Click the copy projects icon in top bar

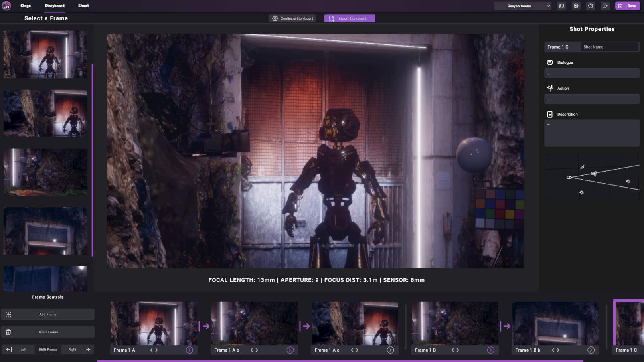pyautogui.click(x=561, y=6)
